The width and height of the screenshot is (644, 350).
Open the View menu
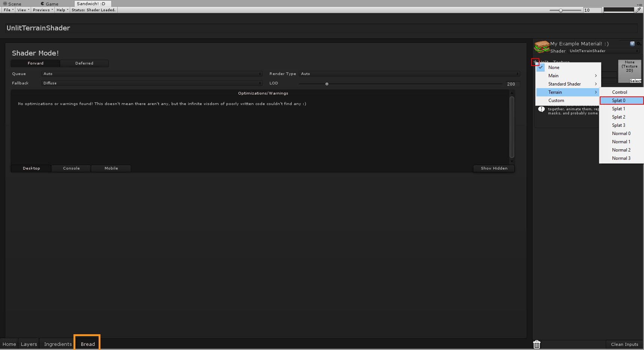click(x=23, y=10)
